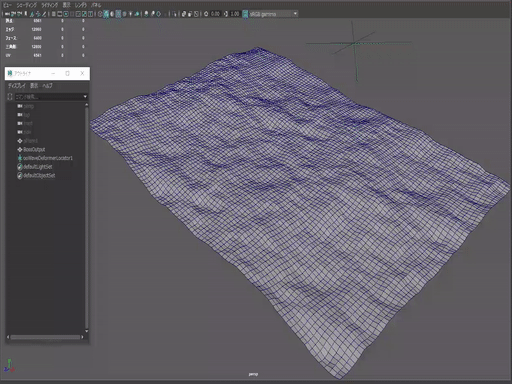
Task: Click the Grease Pencil icon
Action: (44, 14)
